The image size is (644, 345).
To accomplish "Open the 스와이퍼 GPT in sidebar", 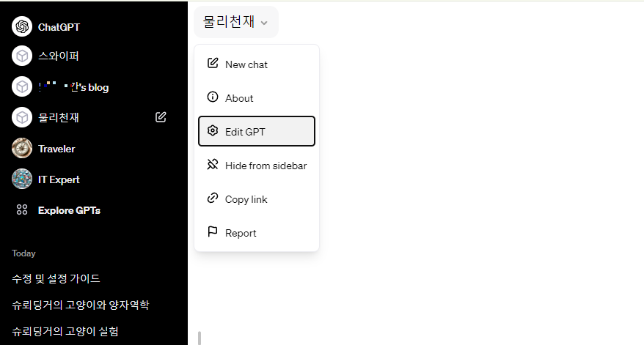I will [59, 56].
